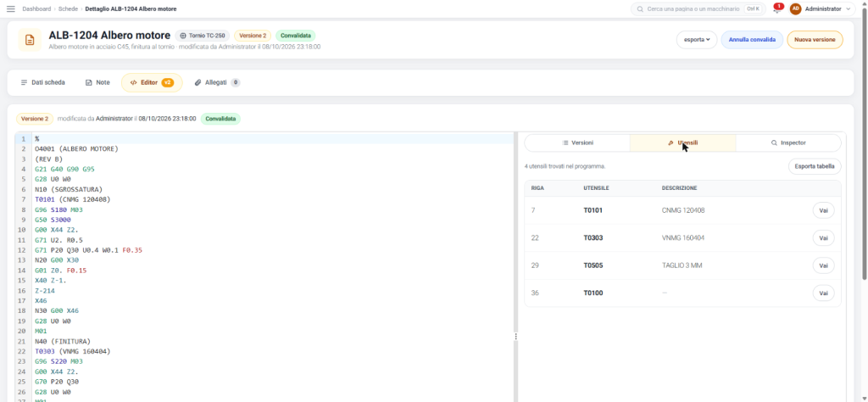The height and width of the screenshot is (402, 868).
Task: Click code line G71 U2. R0.5
Action: 58,240
